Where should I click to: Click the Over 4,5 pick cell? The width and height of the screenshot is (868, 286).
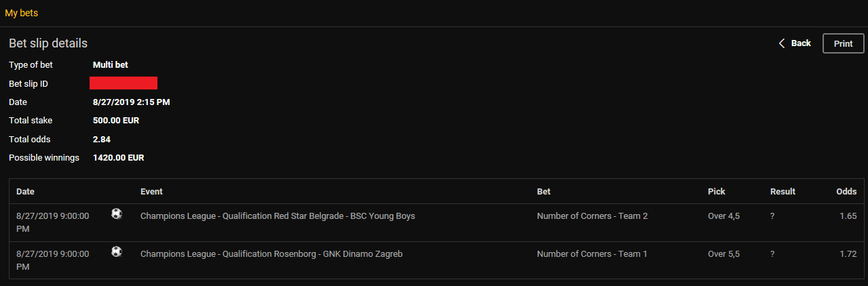pyautogui.click(x=723, y=216)
